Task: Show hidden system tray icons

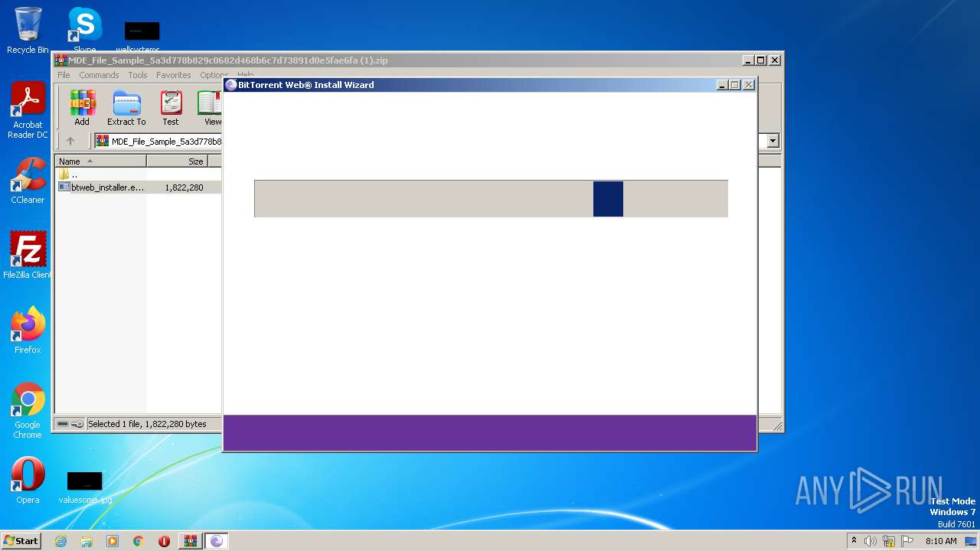Action: (x=854, y=540)
